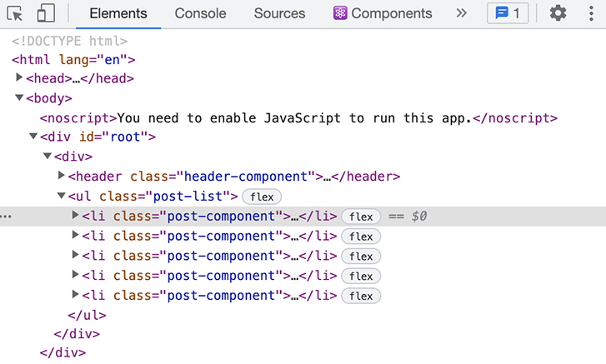Switch to the Console tab
606x364 pixels.
click(x=200, y=13)
